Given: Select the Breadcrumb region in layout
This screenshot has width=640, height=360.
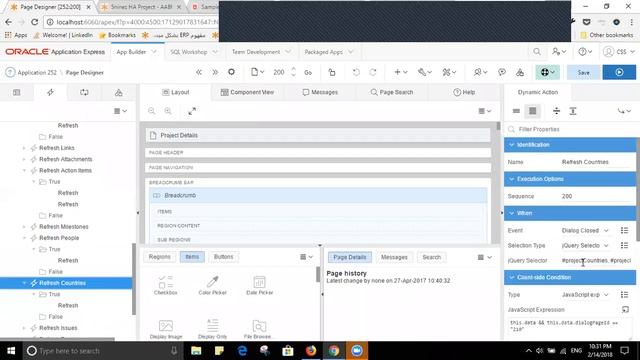Looking at the screenshot, I should [318, 196].
